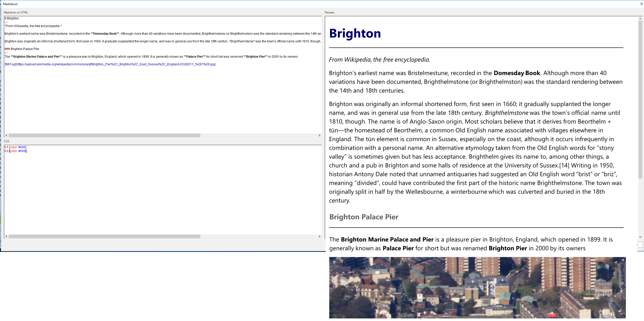Viewport: 644px width, 321px height.
Task: Click the Preview pane scroll-up arrow
Action: (x=640, y=19)
